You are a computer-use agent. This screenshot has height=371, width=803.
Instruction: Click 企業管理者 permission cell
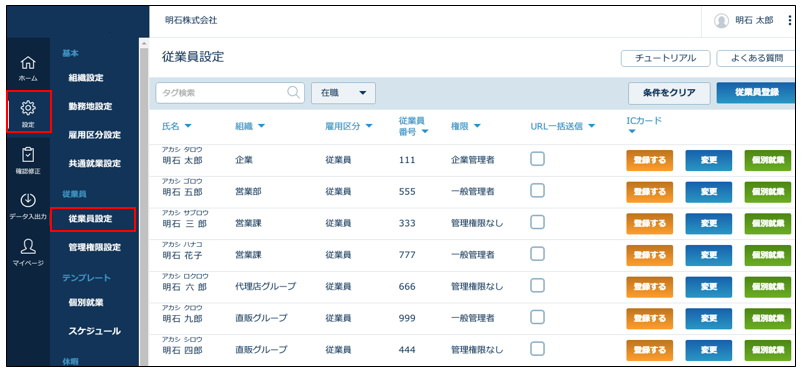pyautogui.click(x=472, y=160)
